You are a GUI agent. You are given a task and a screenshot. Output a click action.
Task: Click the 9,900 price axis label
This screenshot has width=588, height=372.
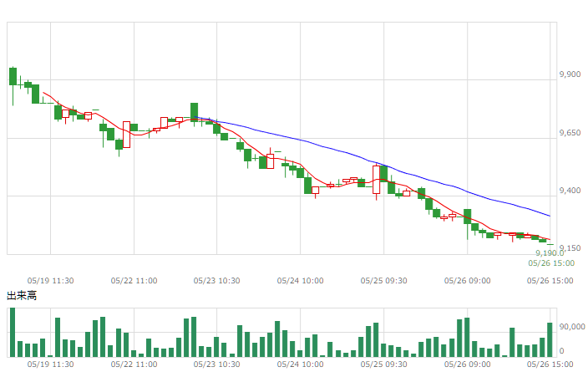click(x=570, y=74)
